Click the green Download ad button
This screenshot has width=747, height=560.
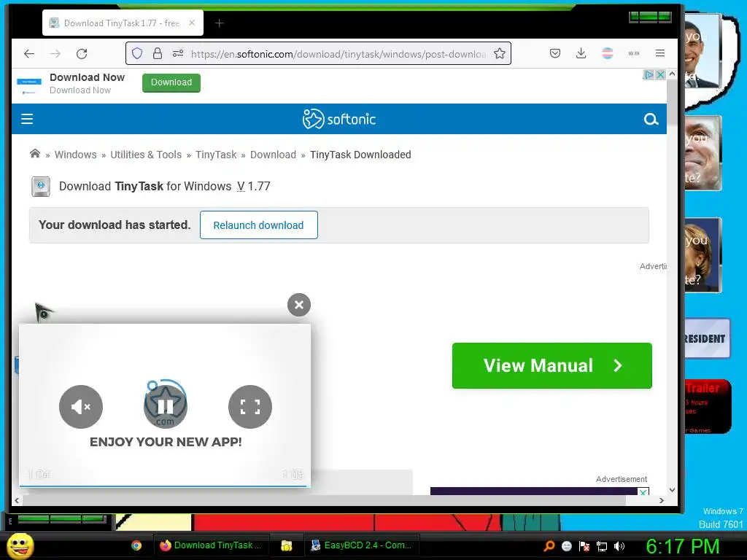pyautogui.click(x=171, y=82)
